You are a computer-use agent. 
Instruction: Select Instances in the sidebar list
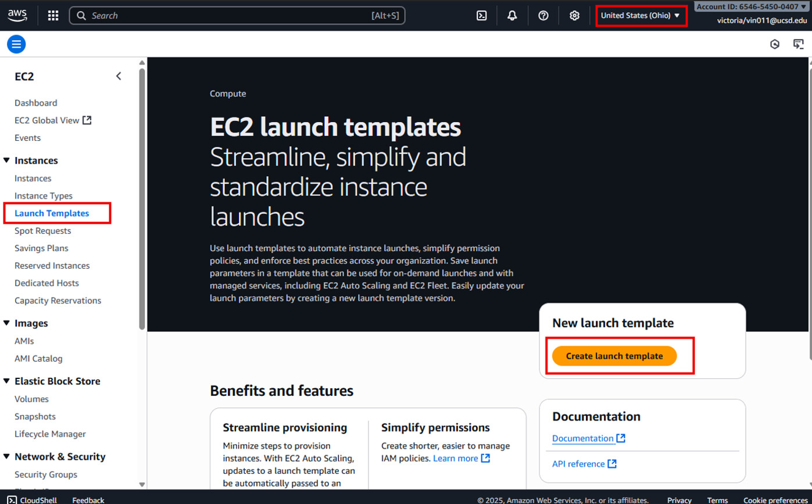click(x=33, y=178)
